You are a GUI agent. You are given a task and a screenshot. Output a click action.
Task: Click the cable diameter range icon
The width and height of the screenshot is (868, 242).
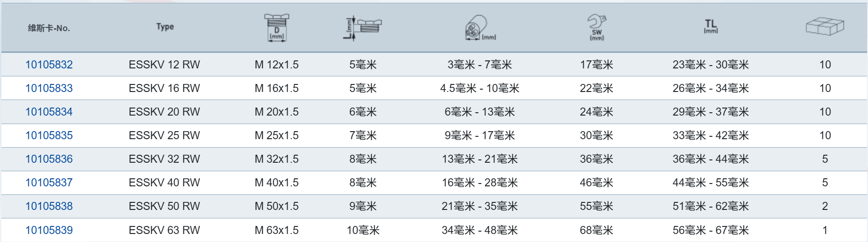(x=479, y=27)
